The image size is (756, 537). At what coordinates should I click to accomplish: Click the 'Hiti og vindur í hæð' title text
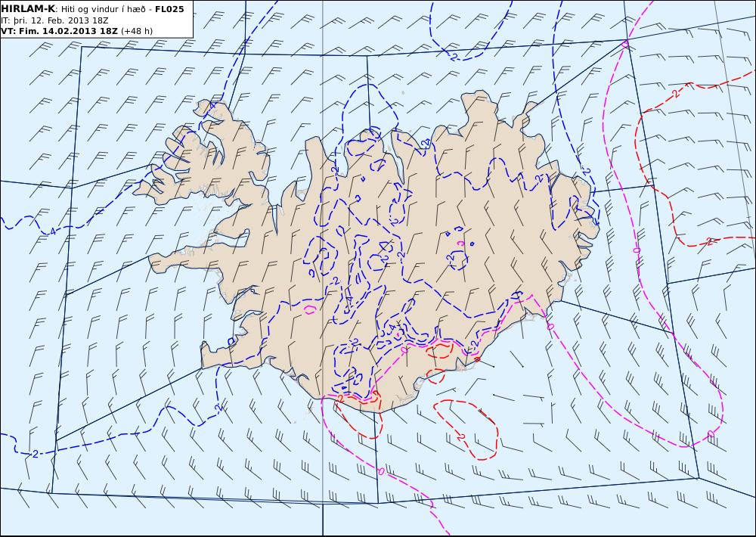[103, 9]
